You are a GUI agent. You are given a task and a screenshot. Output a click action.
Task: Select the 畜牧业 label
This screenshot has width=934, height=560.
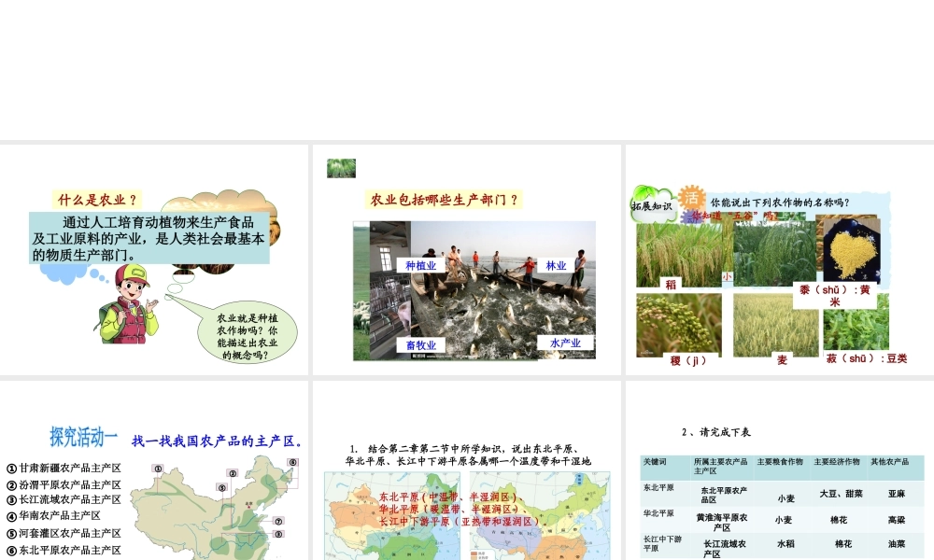(421, 345)
